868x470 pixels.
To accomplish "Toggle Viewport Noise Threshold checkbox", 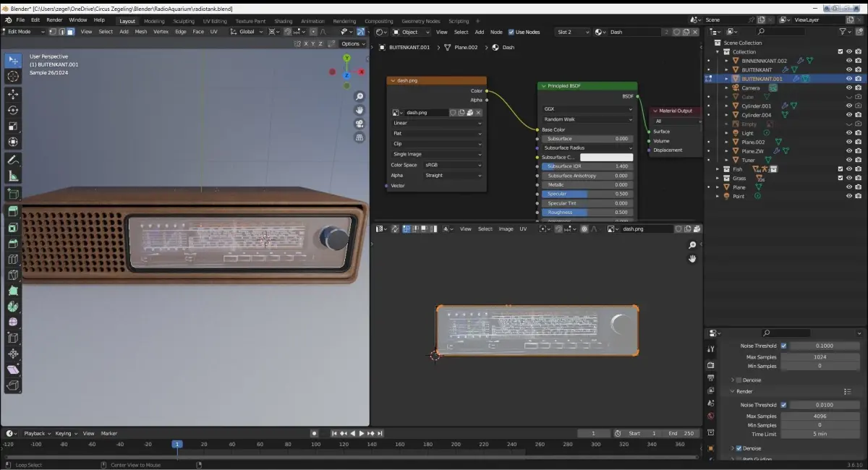I will pos(783,346).
